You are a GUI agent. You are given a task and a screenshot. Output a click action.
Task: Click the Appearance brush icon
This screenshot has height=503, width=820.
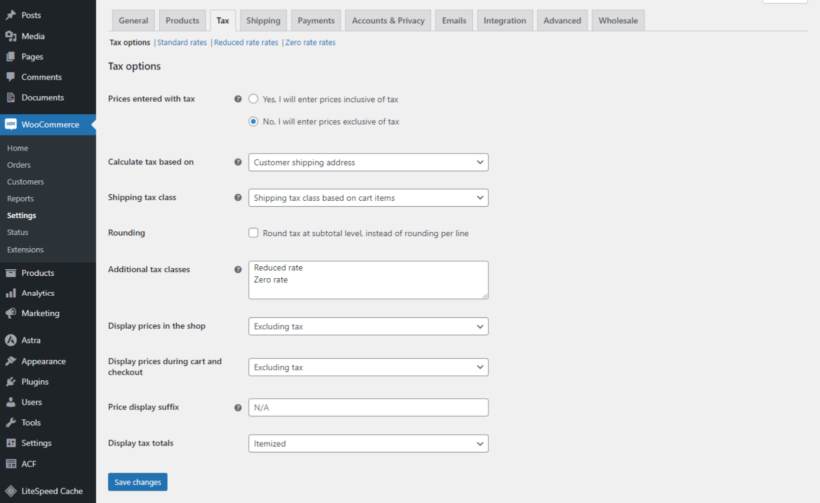pyautogui.click(x=10, y=361)
